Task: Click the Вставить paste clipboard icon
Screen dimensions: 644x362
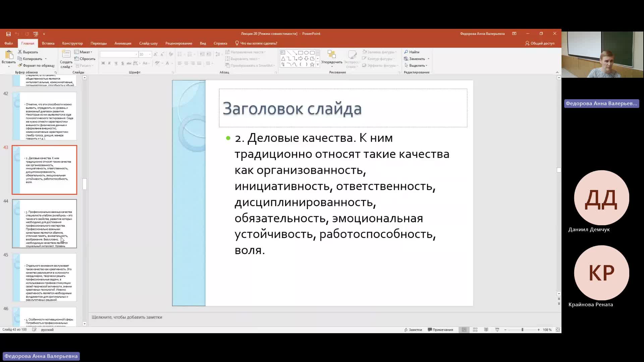Action: click(9, 55)
